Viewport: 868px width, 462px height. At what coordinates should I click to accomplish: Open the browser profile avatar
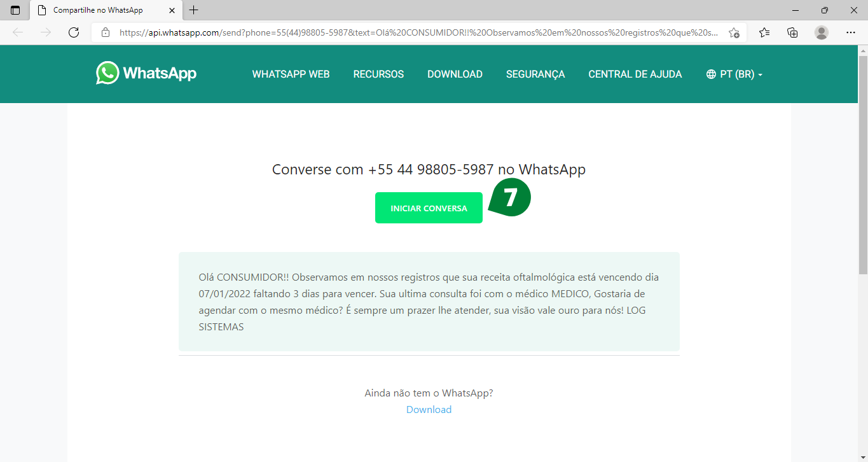pos(822,32)
